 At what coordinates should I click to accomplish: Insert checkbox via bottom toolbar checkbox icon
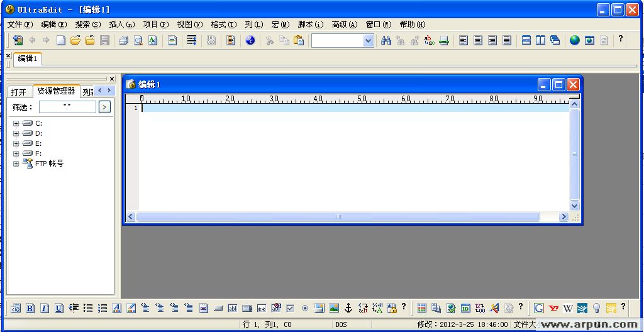(x=291, y=308)
